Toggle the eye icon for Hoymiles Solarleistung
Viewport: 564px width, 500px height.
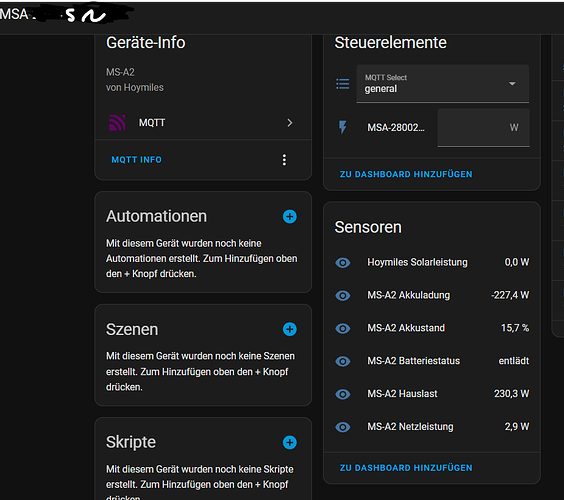pos(343,263)
